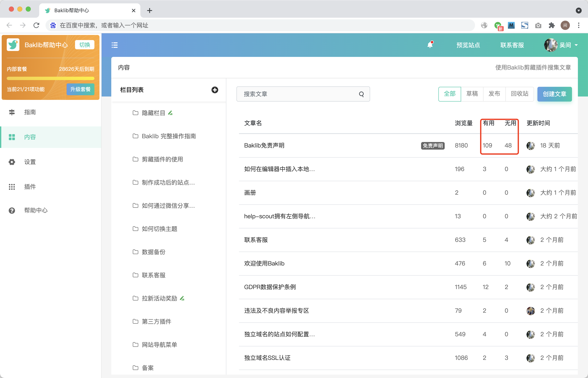Click author avatar in Baklib免责声明 row
This screenshot has width=588, height=378.
click(531, 146)
